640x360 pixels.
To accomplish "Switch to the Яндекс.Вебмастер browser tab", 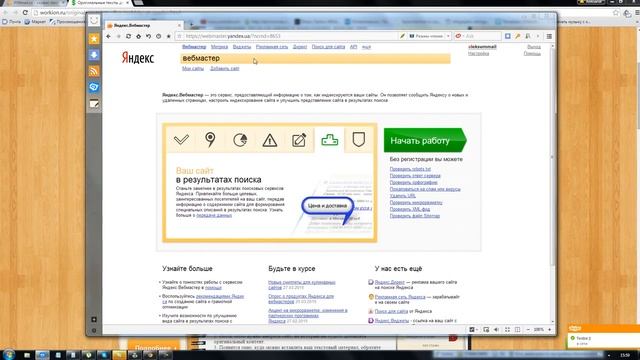I will pos(143,25).
